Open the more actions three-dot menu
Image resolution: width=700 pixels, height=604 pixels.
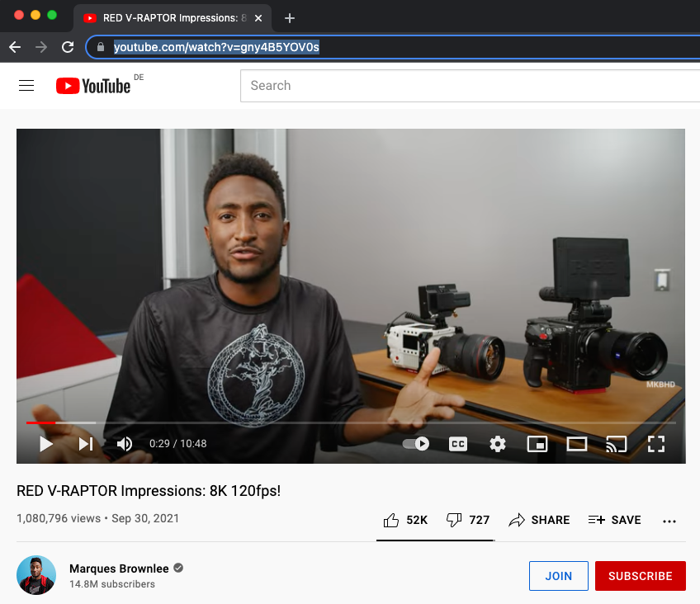click(669, 521)
